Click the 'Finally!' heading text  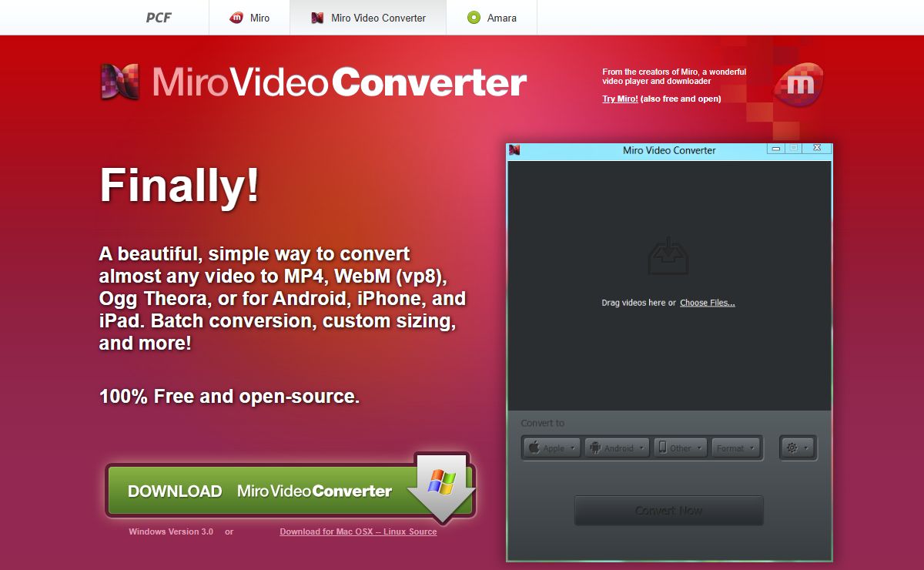(179, 186)
